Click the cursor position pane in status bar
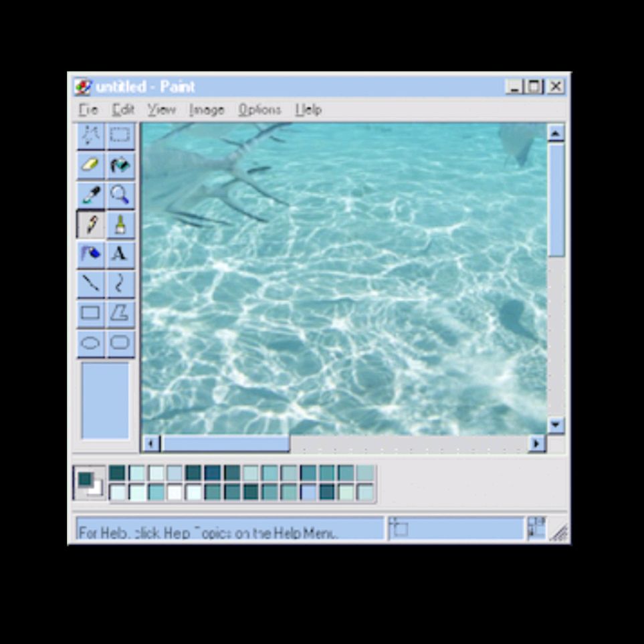This screenshot has width=644, height=644. 455,528
